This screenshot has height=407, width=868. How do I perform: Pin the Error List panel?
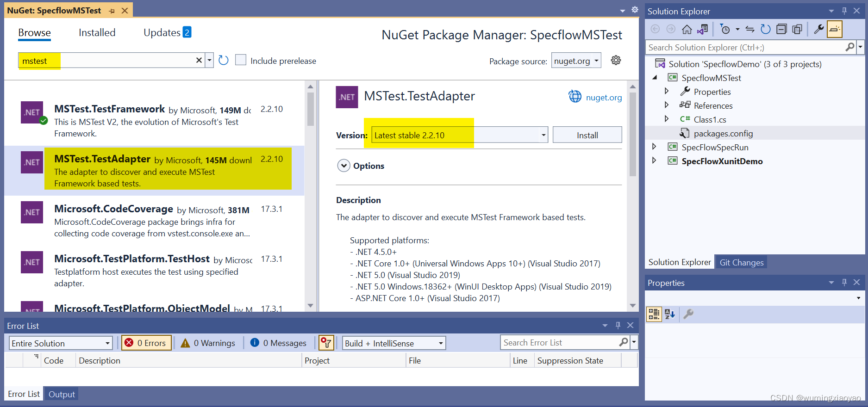(618, 326)
